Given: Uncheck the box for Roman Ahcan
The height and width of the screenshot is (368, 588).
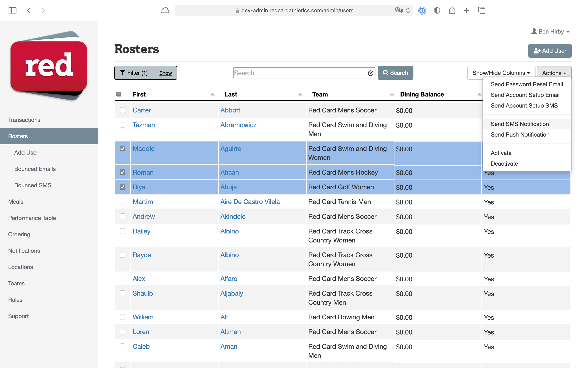Looking at the screenshot, I should coord(122,172).
